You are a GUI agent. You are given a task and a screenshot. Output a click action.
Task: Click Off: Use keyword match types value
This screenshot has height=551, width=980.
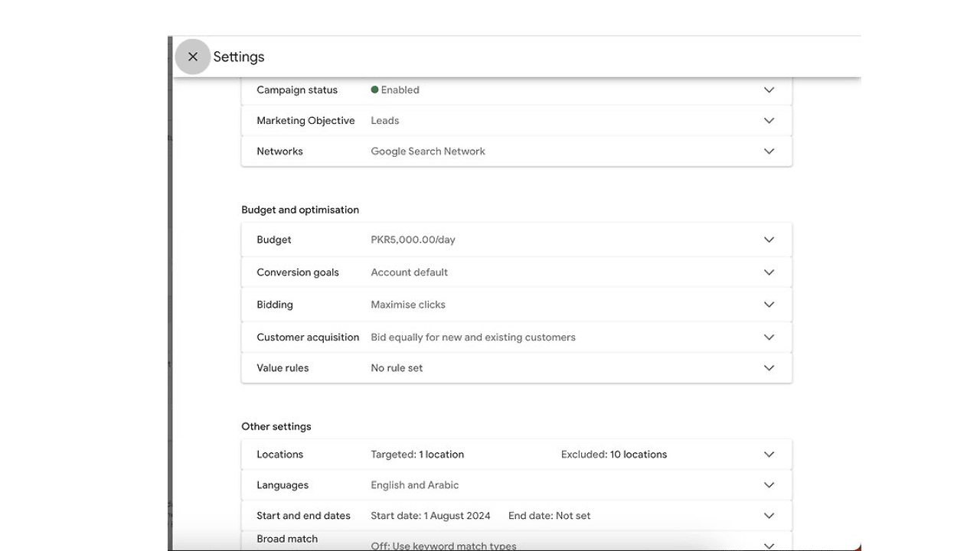(443, 546)
